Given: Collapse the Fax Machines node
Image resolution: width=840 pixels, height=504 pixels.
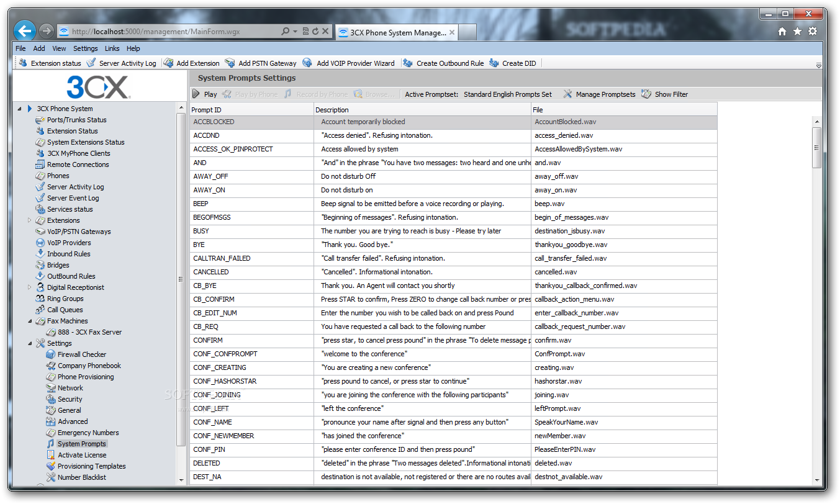Looking at the screenshot, I should 29,321.
